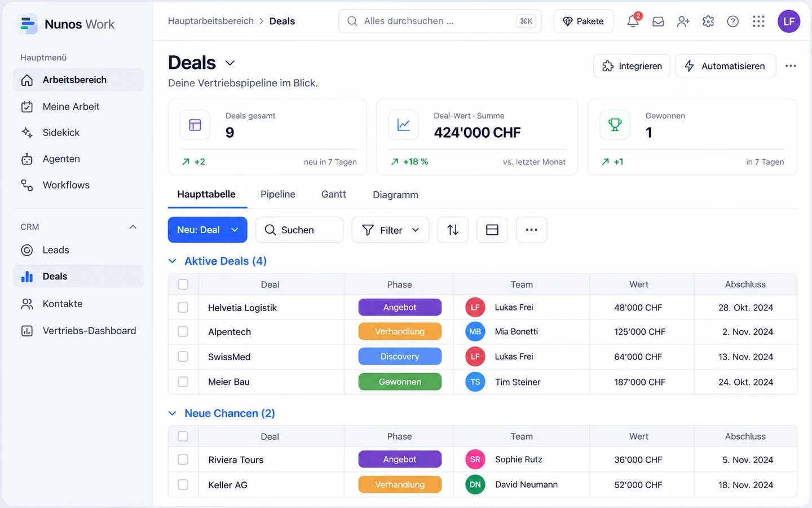Check the SwissMed row checkbox
Image resolution: width=812 pixels, height=508 pixels.
click(x=183, y=357)
